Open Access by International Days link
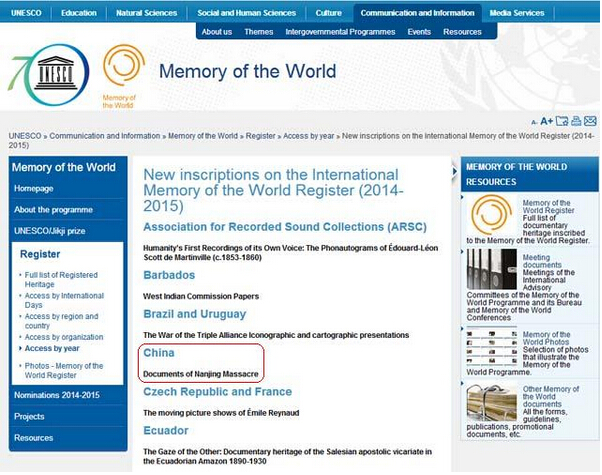 [x=64, y=300]
